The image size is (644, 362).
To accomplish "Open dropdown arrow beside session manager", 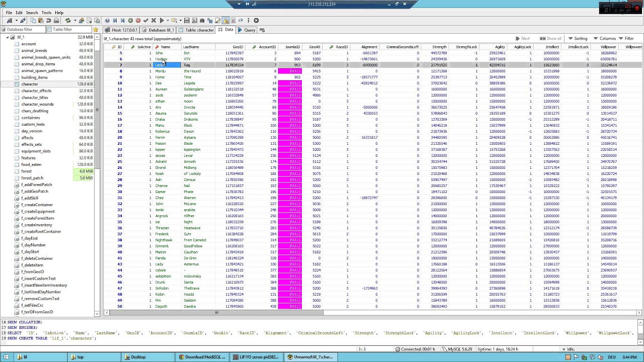I will click(16, 21).
